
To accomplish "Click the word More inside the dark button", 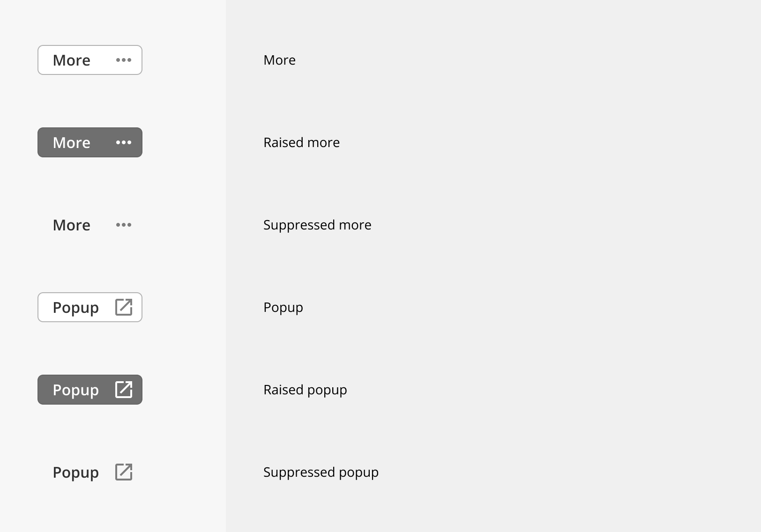I will (x=71, y=142).
